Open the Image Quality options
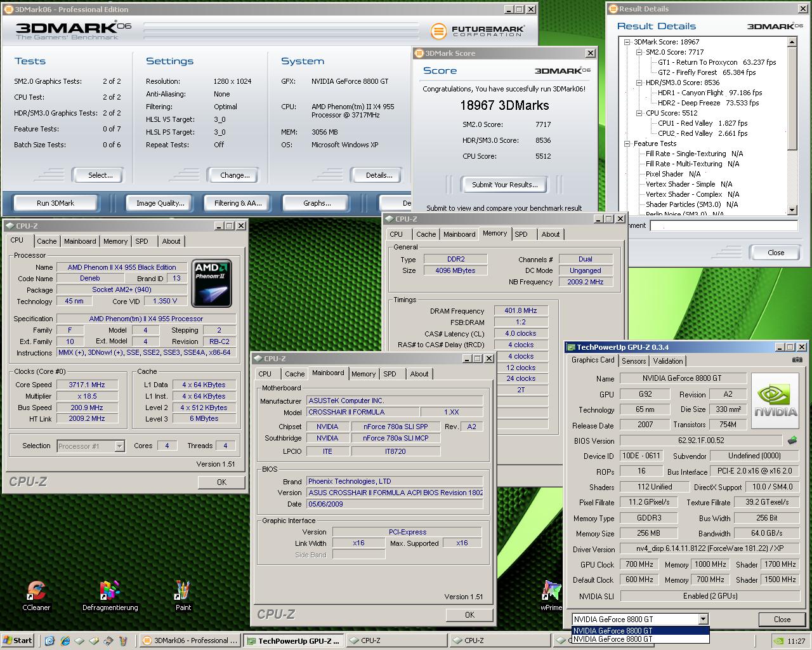The width and height of the screenshot is (812, 650). coord(160,203)
